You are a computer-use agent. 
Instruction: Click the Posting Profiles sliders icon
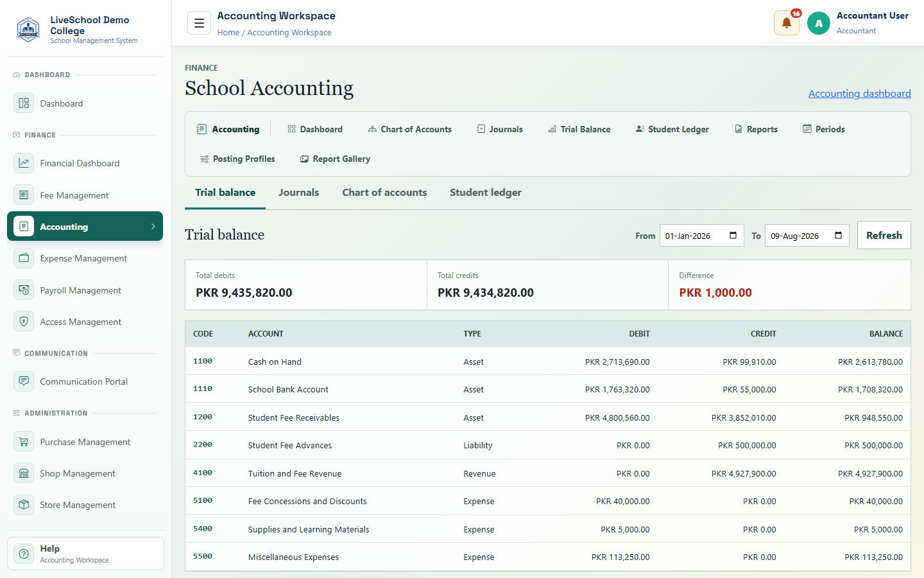coord(205,159)
